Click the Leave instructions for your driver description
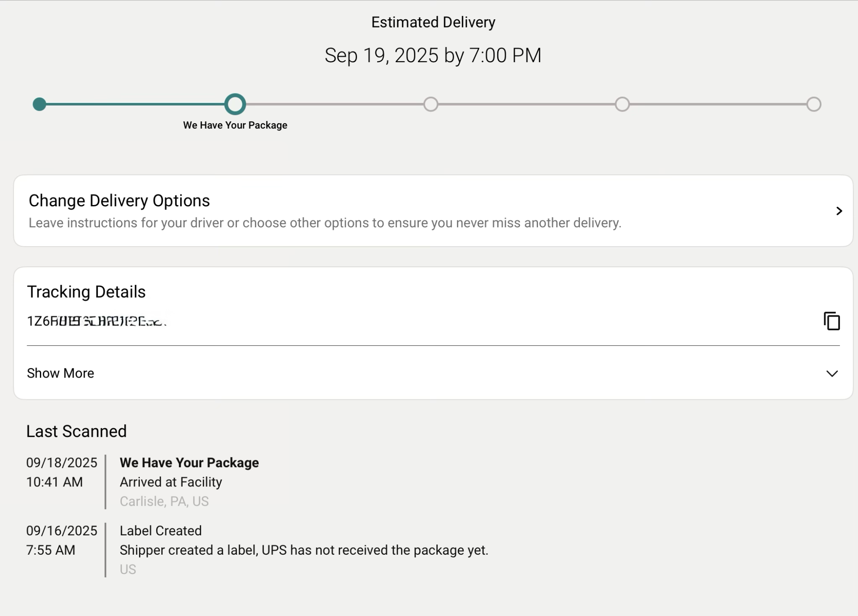This screenshot has width=858, height=616. pos(325,223)
